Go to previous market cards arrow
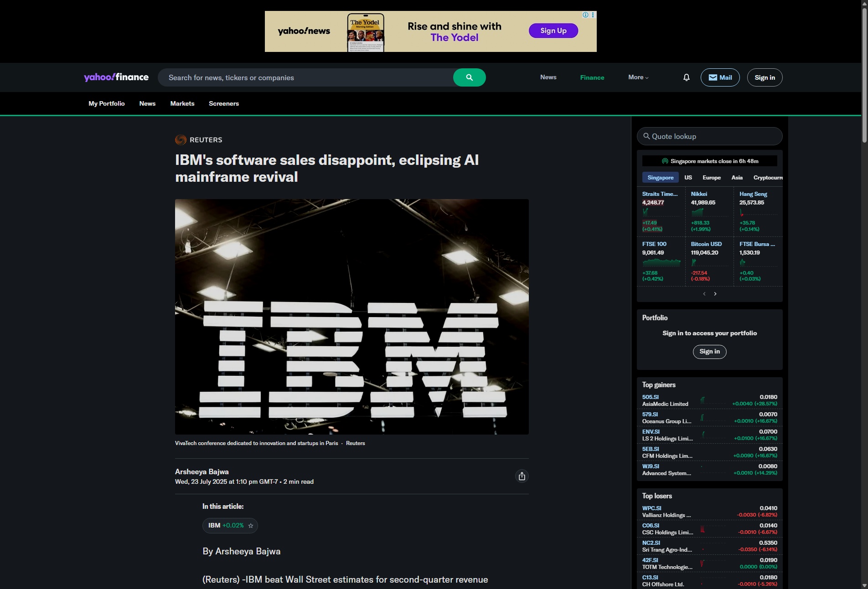This screenshot has height=589, width=868. pos(704,294)
